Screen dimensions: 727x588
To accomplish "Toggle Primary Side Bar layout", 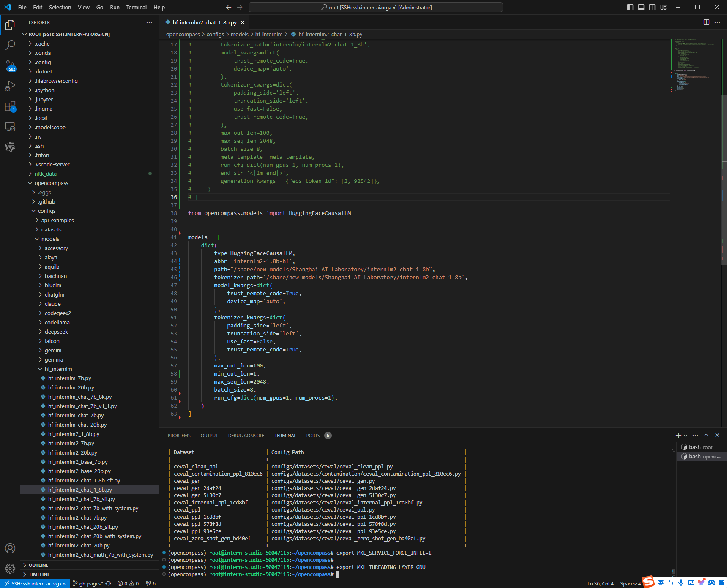I will [x=630, y=7].
